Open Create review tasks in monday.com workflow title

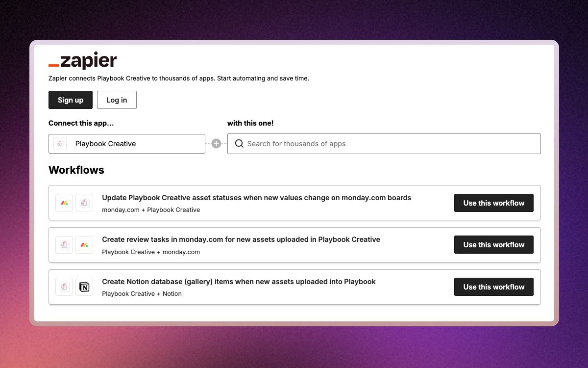[x=241, y=239]
